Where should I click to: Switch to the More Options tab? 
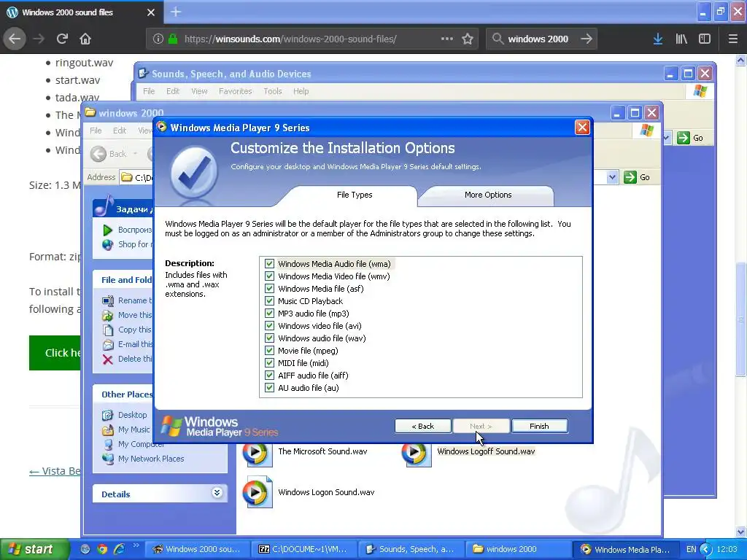[488, 195]
